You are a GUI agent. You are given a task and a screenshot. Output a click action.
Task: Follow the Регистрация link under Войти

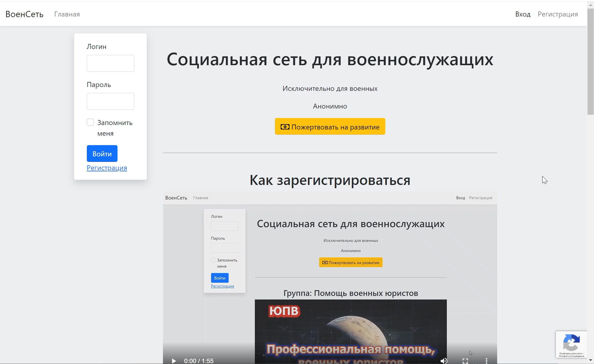[107, 168]
